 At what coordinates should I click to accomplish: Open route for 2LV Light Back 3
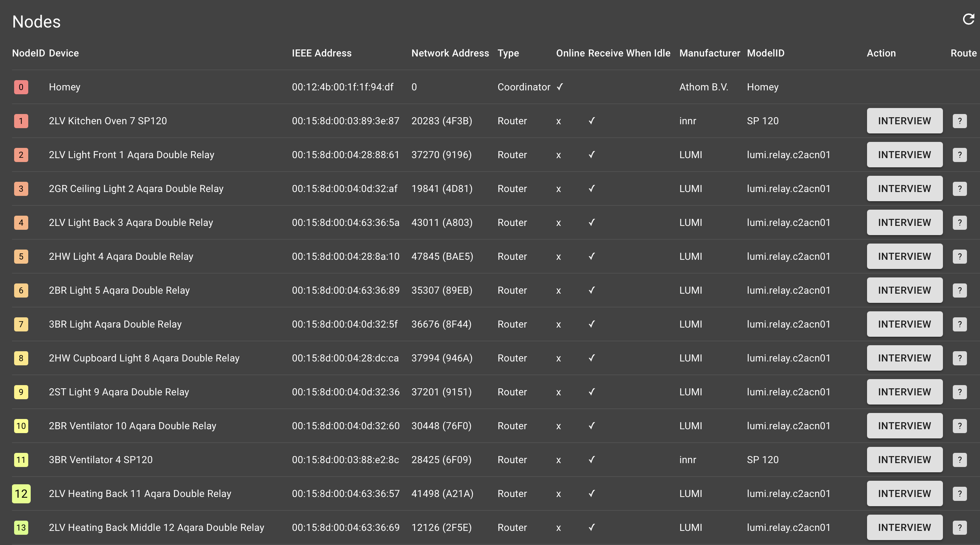click(x=960, y=222)
